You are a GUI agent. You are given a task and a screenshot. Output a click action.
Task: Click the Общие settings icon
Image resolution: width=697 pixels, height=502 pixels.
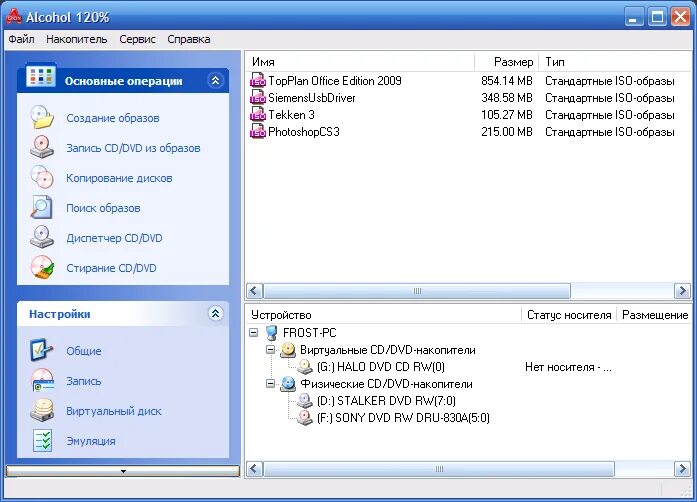pyautogui.click(x=42, y=350)
